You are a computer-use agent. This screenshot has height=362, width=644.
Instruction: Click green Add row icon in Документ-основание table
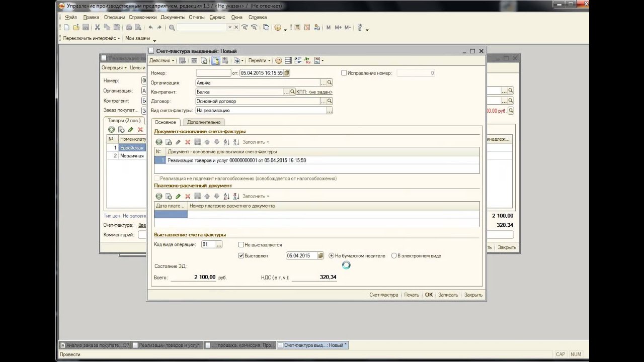coord(159,142)
